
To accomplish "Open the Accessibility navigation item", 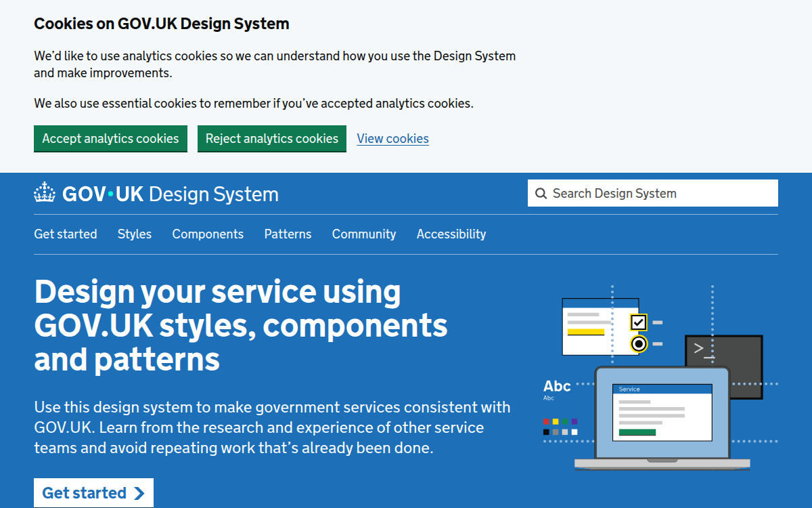I will (x=451, y=234).
